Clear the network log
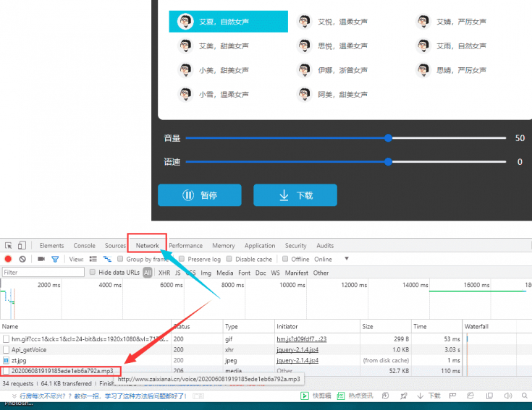 pyautogui.click(x=22, y=259)
